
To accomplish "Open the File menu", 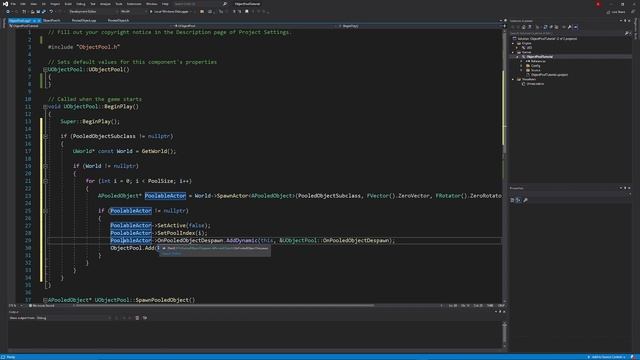I will click(13, 4).
